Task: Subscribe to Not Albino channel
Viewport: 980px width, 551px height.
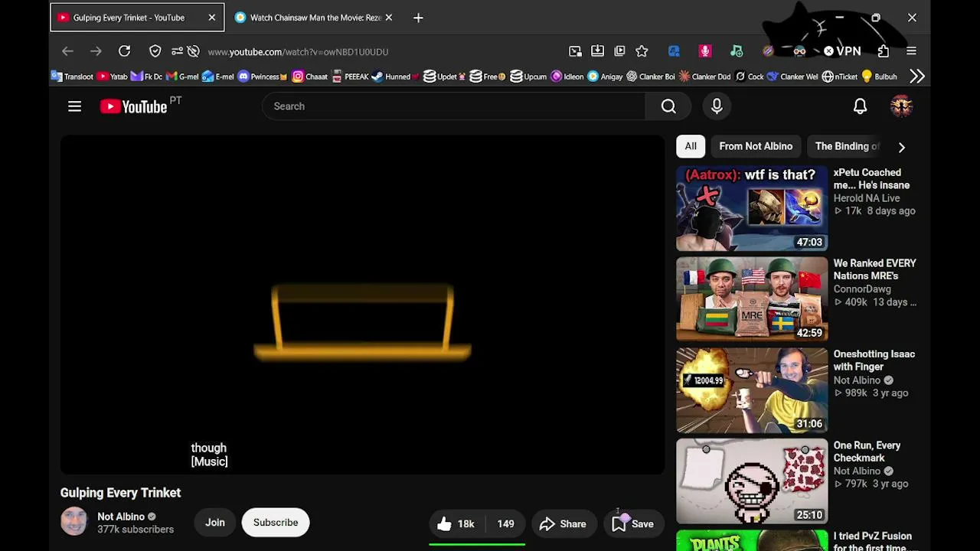Action: pos(276,523)
